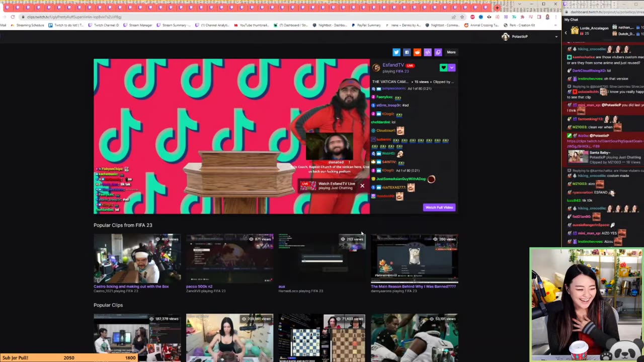Click rickTEXAS777 chat name in clip
This screenshot has height=362, width=644.
pyautogui.click(x=393, y=188)
